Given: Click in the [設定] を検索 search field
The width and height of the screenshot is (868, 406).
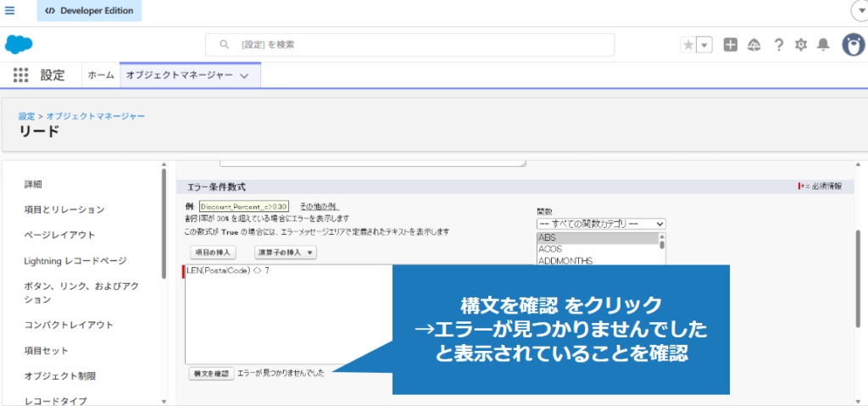Looking at the screenshot, I should [x=409, y=45].
